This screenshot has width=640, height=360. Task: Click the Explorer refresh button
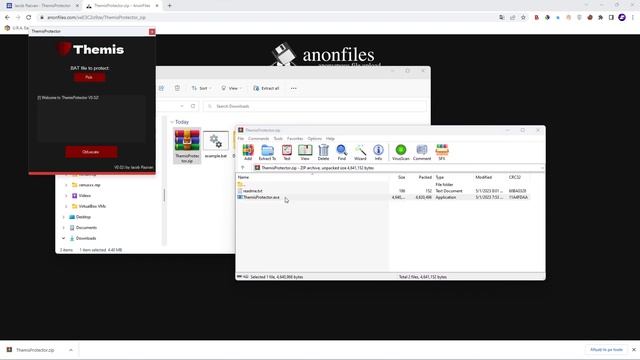pyautogui.click(x=193, y=106)
